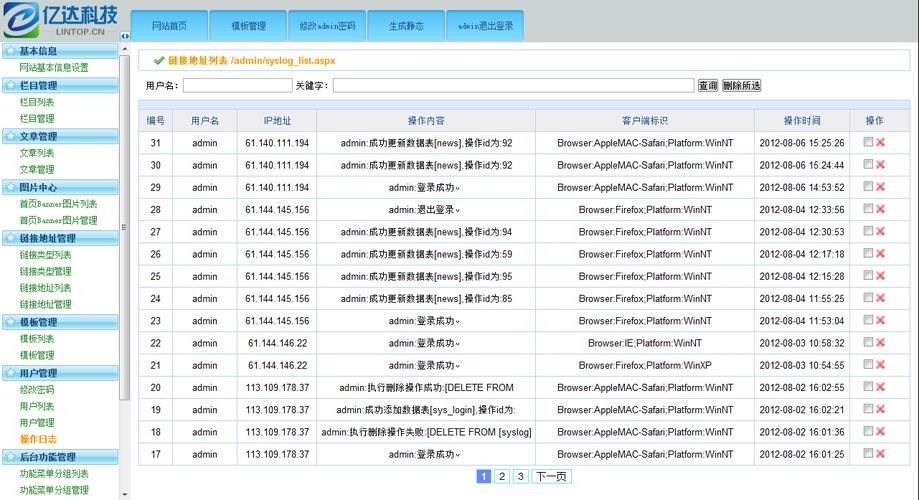This screenshot has width=919, height=500.
Task: Delete log entry number 30
Action: coord(880,165)
